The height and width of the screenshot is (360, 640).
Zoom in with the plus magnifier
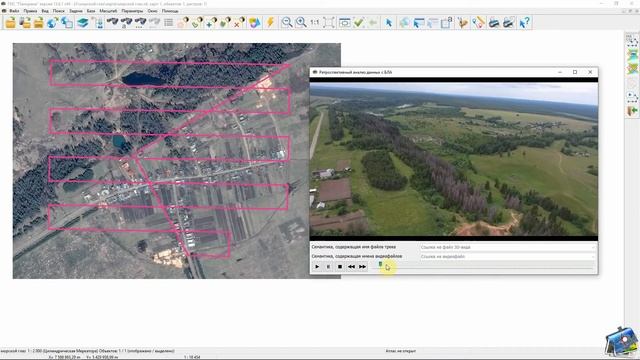pos(301,22)
